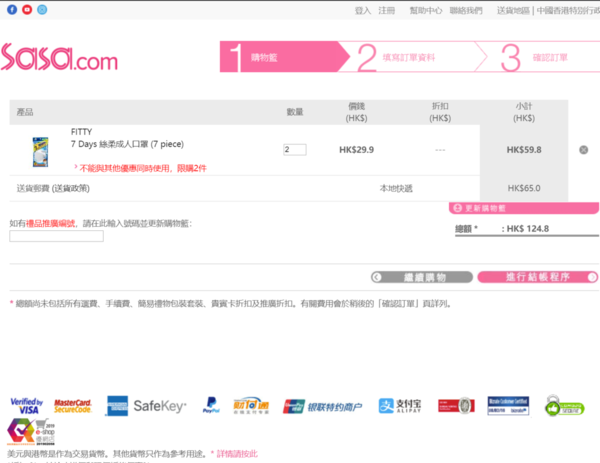Click the American Express SafeKey logo
This screenshot has width=600, height=463.
click(146, 406)
